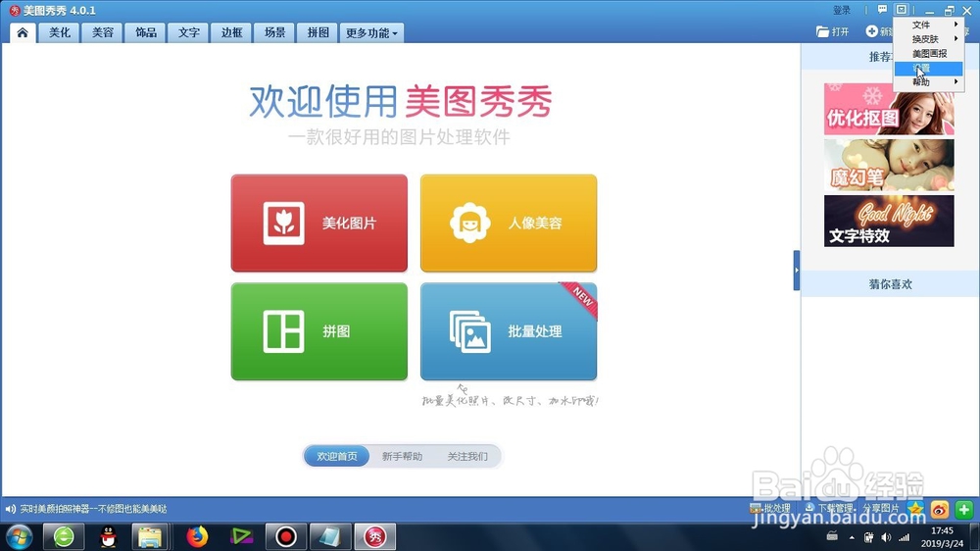Click the tray volume icon

click(x=886, y=537)
